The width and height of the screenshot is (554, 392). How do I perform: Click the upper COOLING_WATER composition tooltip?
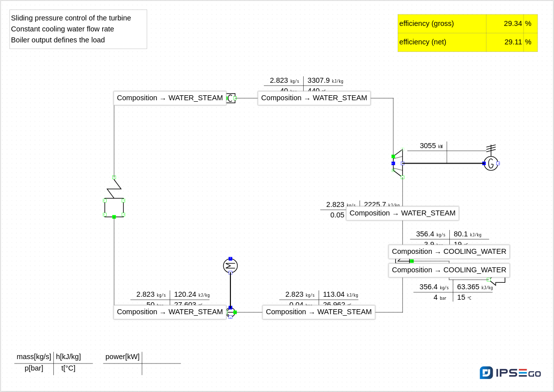449,251
